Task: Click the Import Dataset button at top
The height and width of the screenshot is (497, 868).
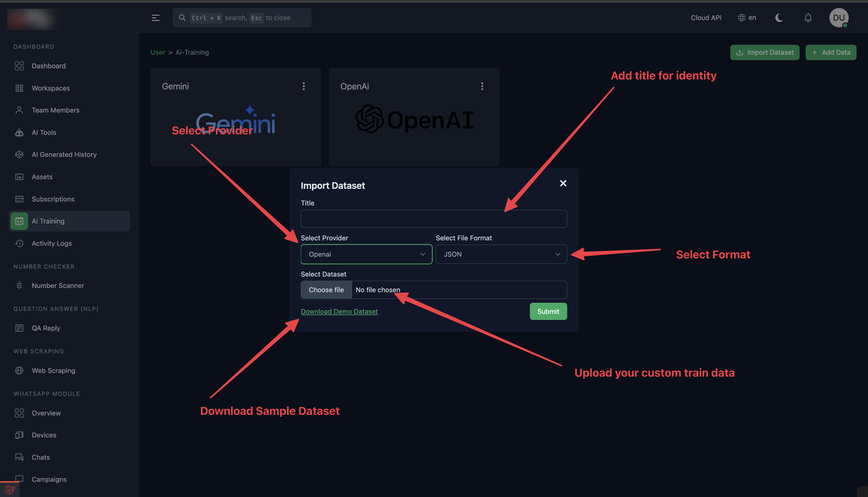Action: tap(765, 52)
